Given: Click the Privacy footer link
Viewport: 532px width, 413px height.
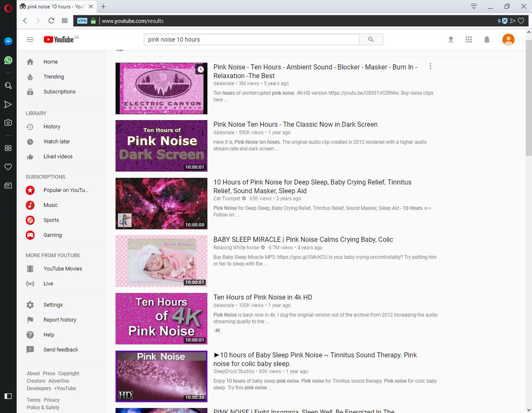Looking at the screenshot, I should click(51, 400).
